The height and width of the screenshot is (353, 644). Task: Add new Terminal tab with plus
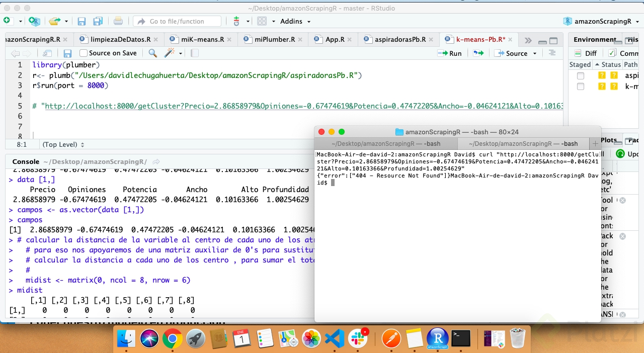click(x=595, y=143)
